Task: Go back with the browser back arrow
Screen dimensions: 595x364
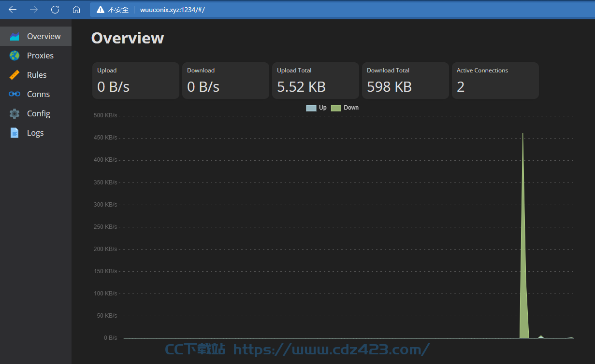Action: (x=13, y=10)
